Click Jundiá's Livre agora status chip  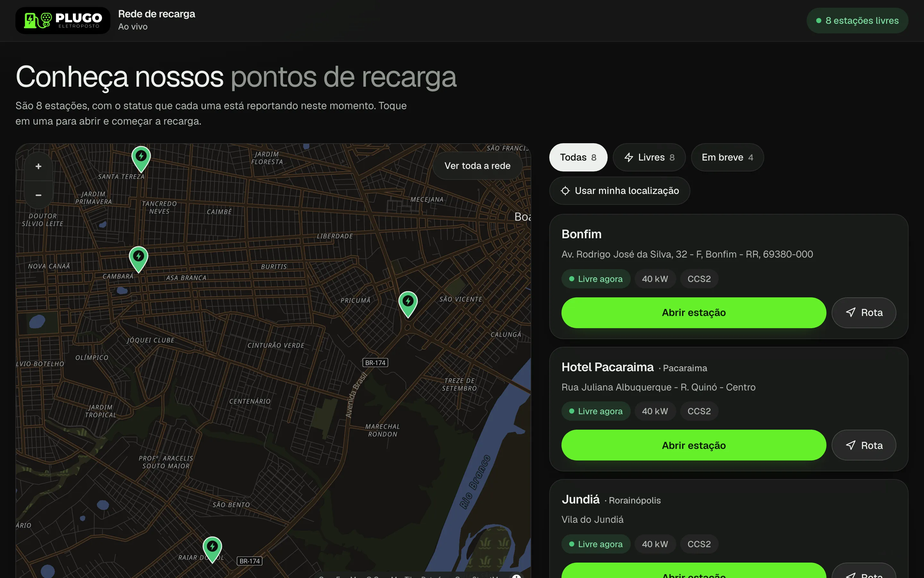click(x=596, y=544)
